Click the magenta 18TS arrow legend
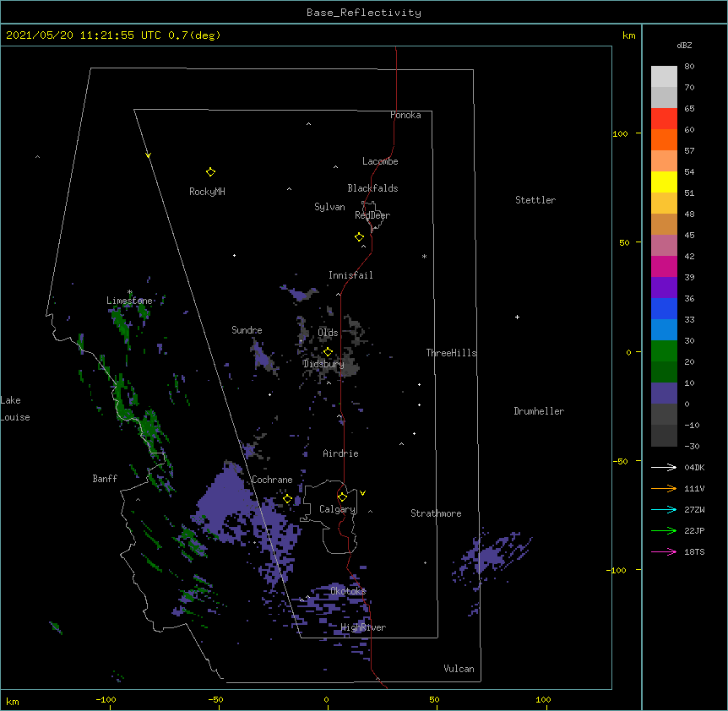Viewport: 728px width, 711px height. coord(664,551)
